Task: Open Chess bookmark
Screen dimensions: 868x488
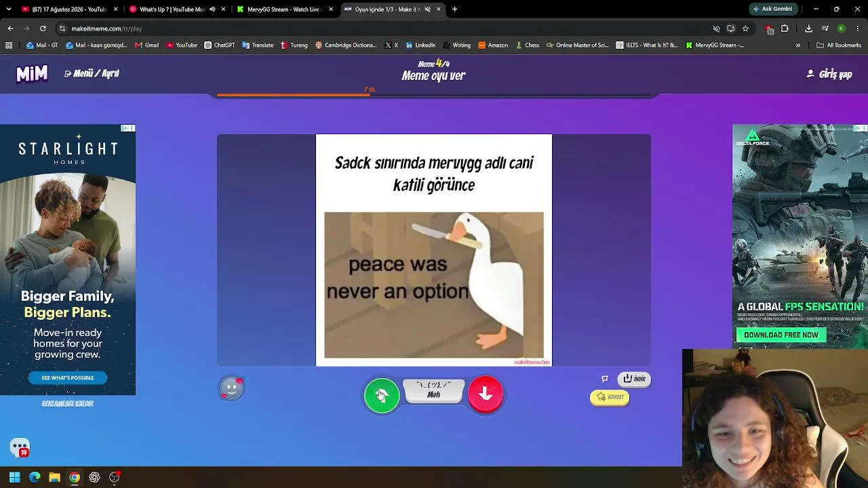Action: coord(527,45)
